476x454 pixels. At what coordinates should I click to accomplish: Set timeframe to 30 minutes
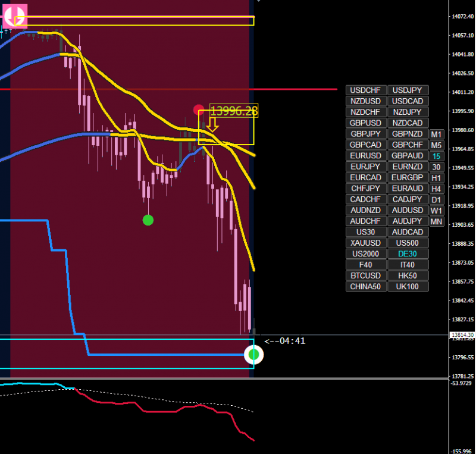click(x=437, y=167)
